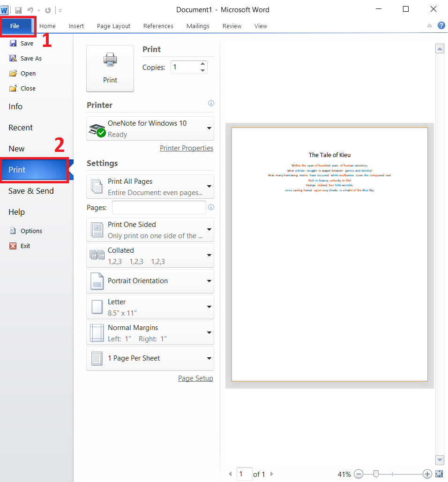The height and width of the screenshot is (482, 448).
Task: Minimize the ribbon with caret icon
Action: 429,26
